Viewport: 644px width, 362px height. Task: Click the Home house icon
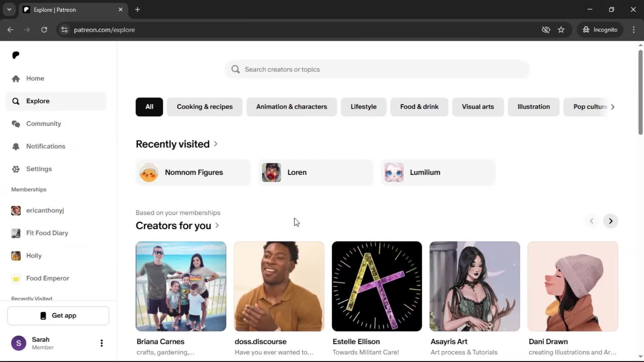(x=16, y=78)
